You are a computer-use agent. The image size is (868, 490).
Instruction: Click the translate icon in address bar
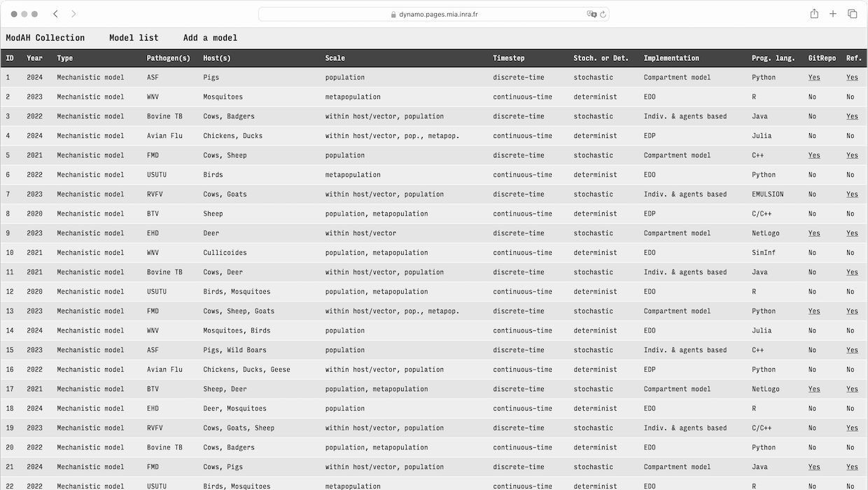click(591, 14)
